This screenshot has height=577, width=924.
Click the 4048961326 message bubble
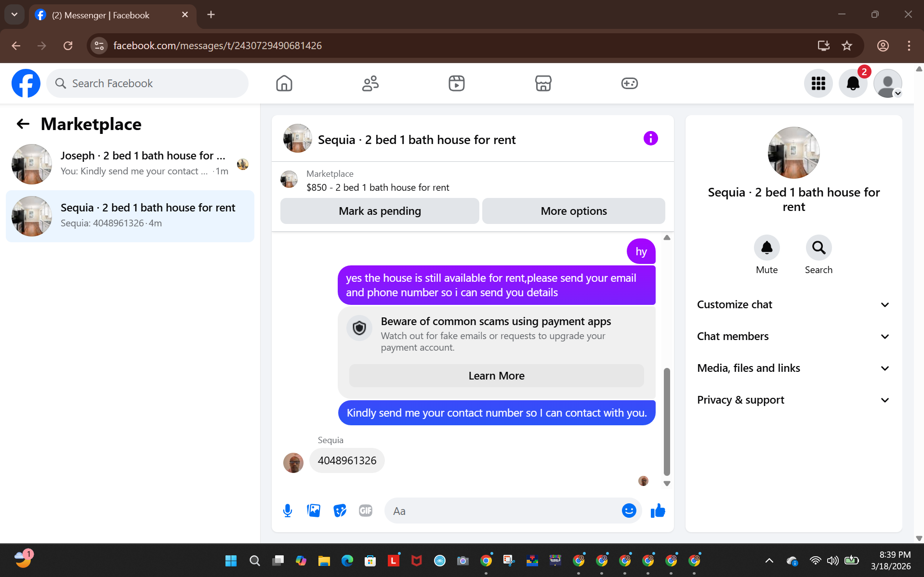point(347,460)
